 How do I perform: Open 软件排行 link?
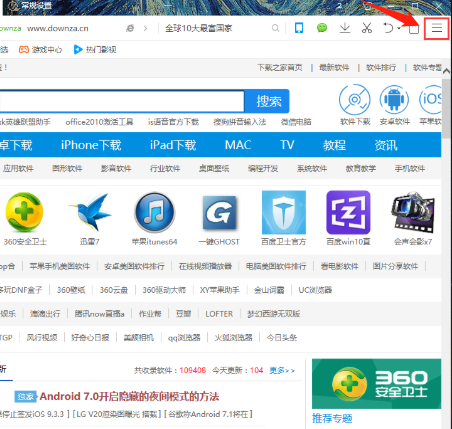(x=381, y=68)
